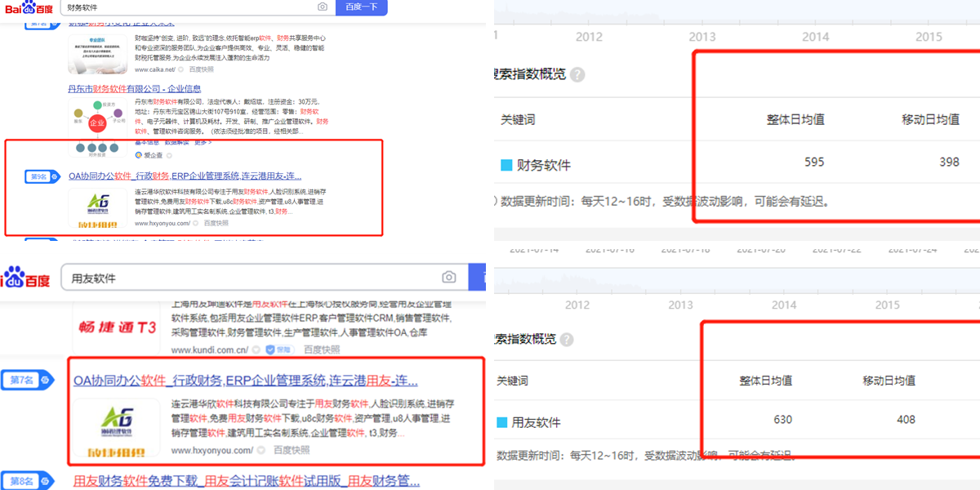Open camera image search in the 用友软件 search box
This screenshot has height=490, width=980.
[448, 278]
